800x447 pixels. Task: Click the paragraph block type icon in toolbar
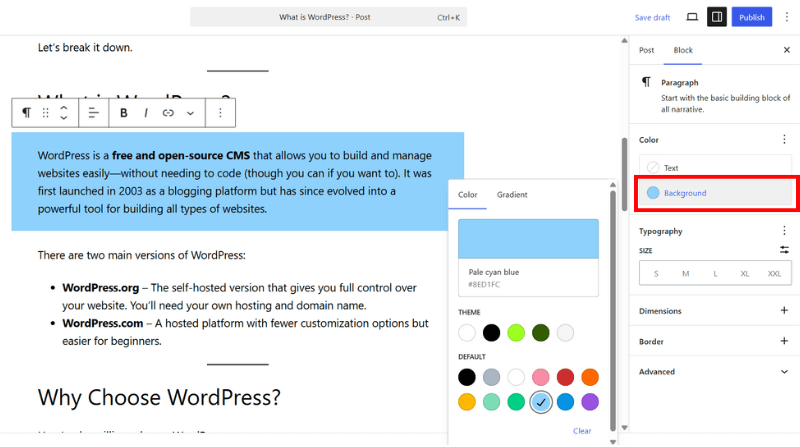26,113
